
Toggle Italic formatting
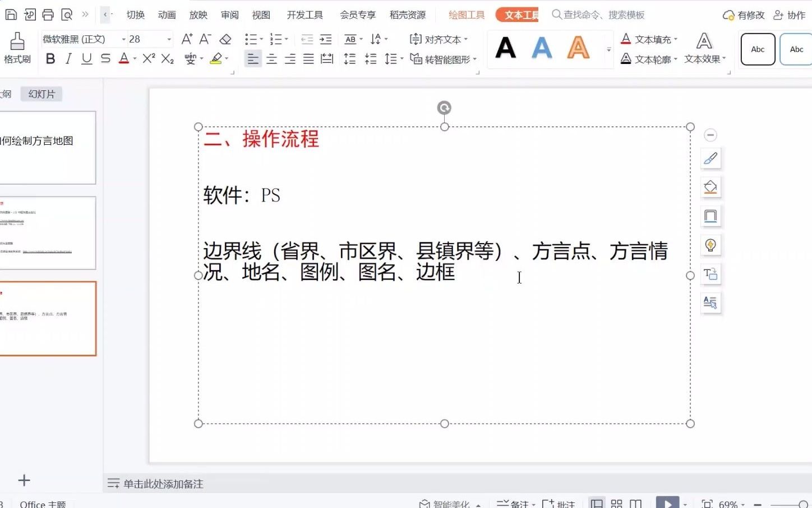[x=68, y=58]
